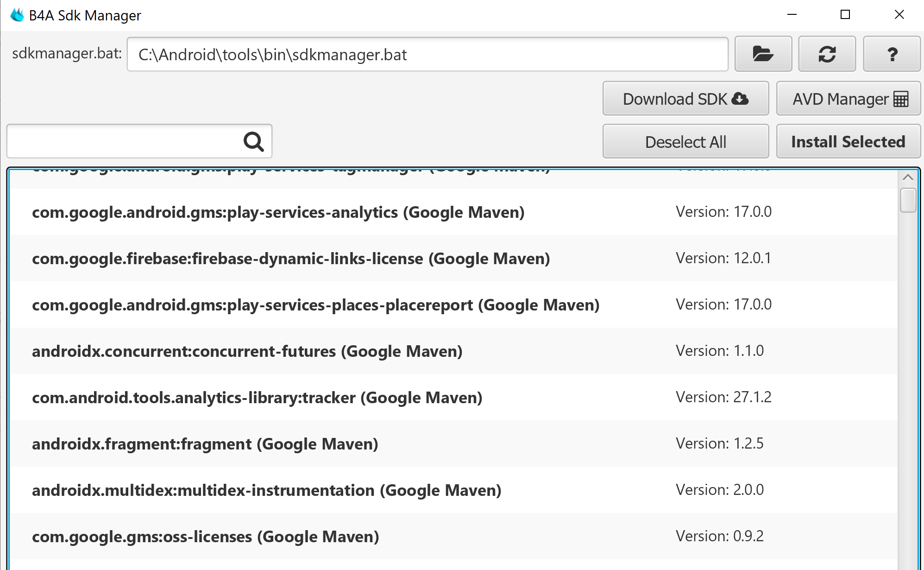The width and height of the screenshot is (924, 570).
Task: Select androidx.concurrent:concurrent-futures row
Action: [x=247, y=351]
